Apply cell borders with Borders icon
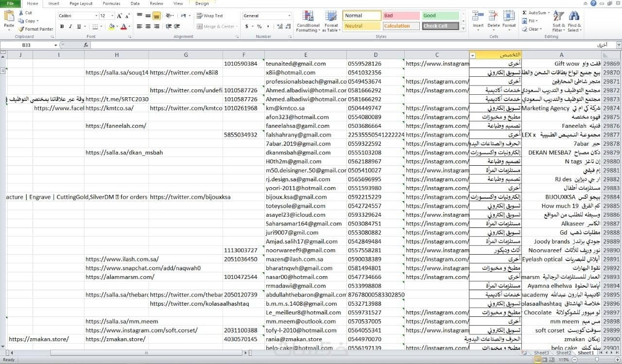Screen dimensions: 622x364 click(x=95, y=27)
